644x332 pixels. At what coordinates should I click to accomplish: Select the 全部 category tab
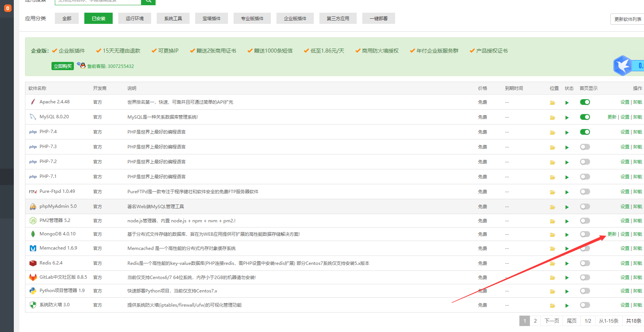67,18
